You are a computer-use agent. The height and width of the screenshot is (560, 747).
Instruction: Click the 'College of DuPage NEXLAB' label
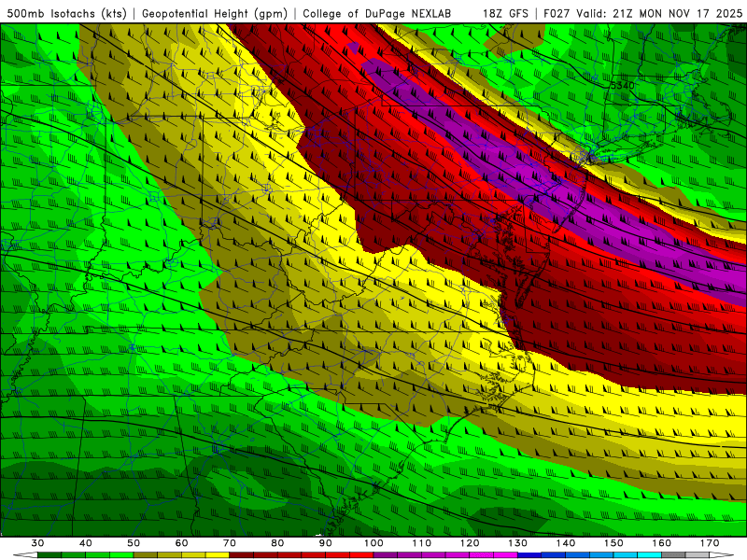[377, 14]
